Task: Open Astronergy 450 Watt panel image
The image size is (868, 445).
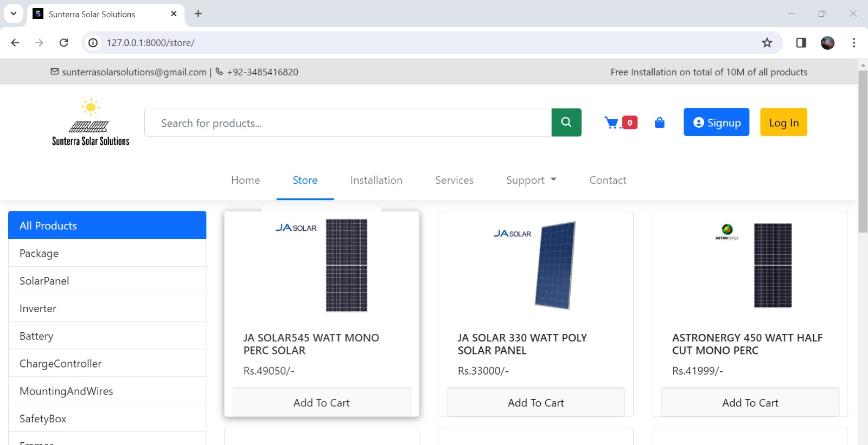Action: (x=750, y=265)
